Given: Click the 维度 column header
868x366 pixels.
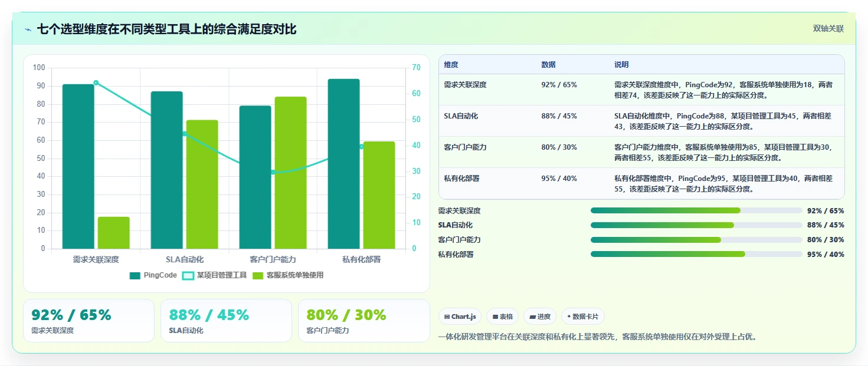Looking at the screenshot, I should tap(451, 65).
